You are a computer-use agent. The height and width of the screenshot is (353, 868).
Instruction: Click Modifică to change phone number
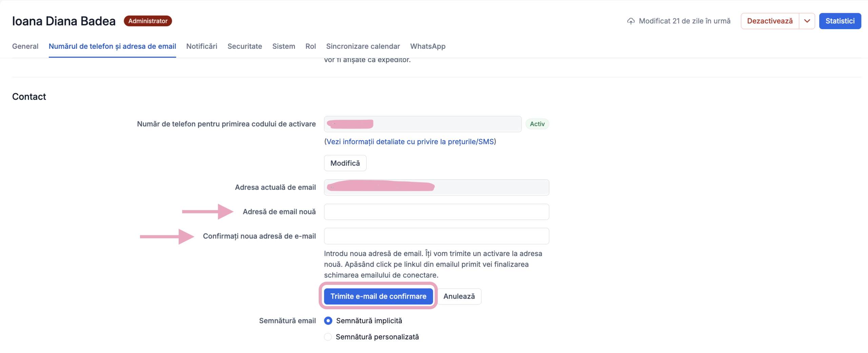pyautogui.click(x=345, y=163)
